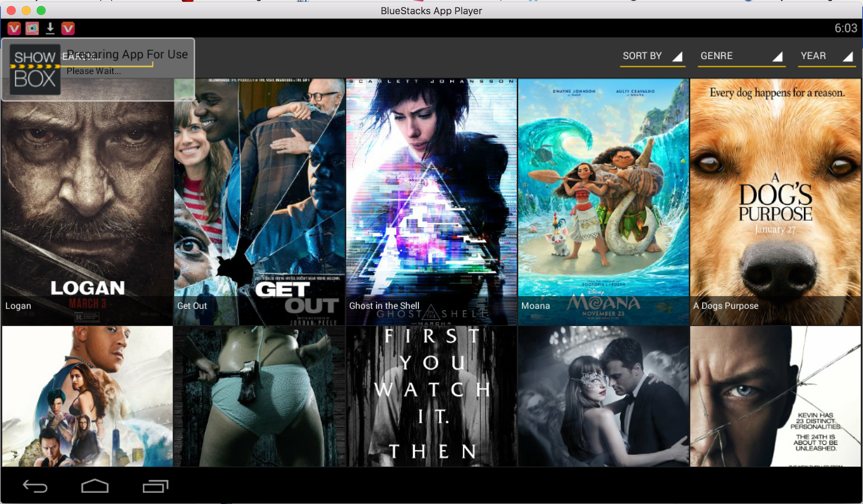Tap the Android home button

pyautogui.click(x=95, y=486)
